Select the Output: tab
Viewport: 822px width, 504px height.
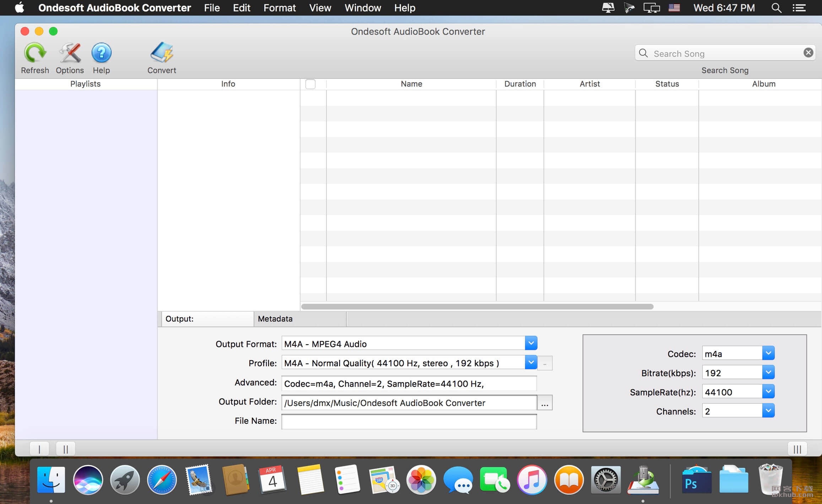click(x=207, y=319)
